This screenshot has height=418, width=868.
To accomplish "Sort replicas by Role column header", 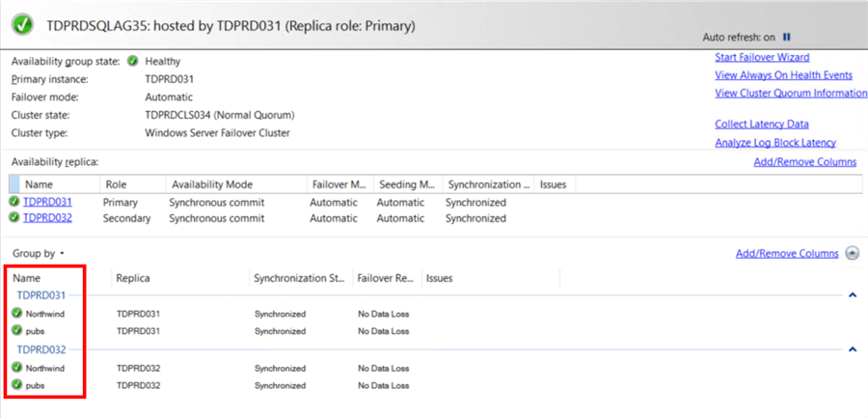I will (116, 184).
